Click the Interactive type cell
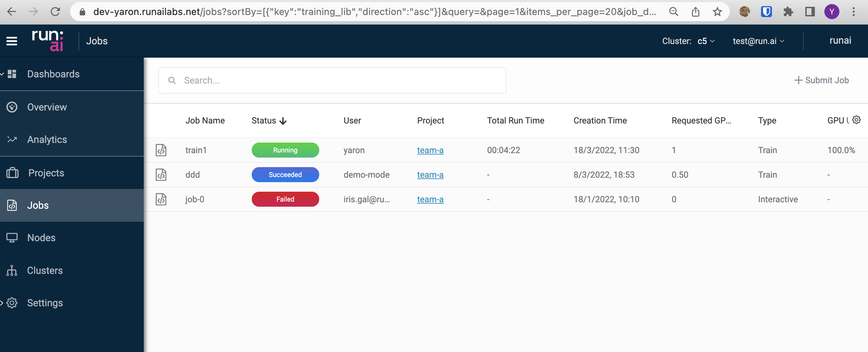The width and height of the screenshot is (868, 352). click(x=778, y=199)
